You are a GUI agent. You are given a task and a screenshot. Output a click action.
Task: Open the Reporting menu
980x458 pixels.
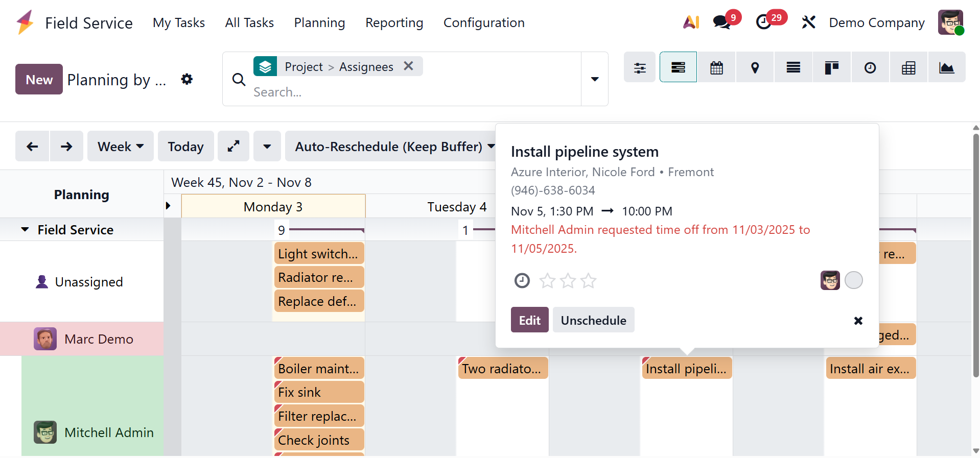tap(394, 23)
